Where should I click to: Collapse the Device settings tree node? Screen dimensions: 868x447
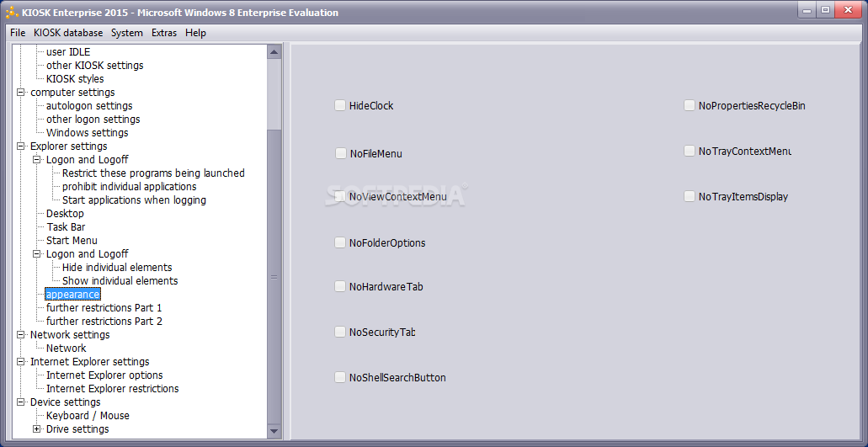pos(21,402)
